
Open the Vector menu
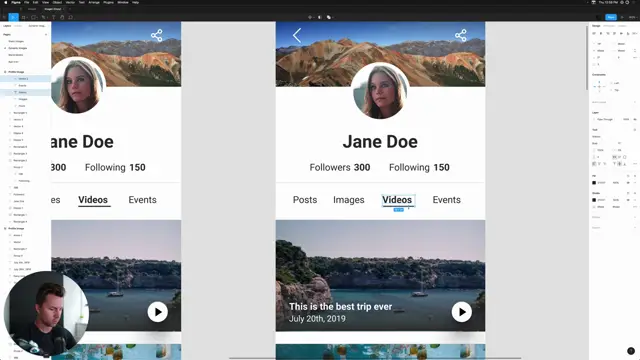pos(70,2)
